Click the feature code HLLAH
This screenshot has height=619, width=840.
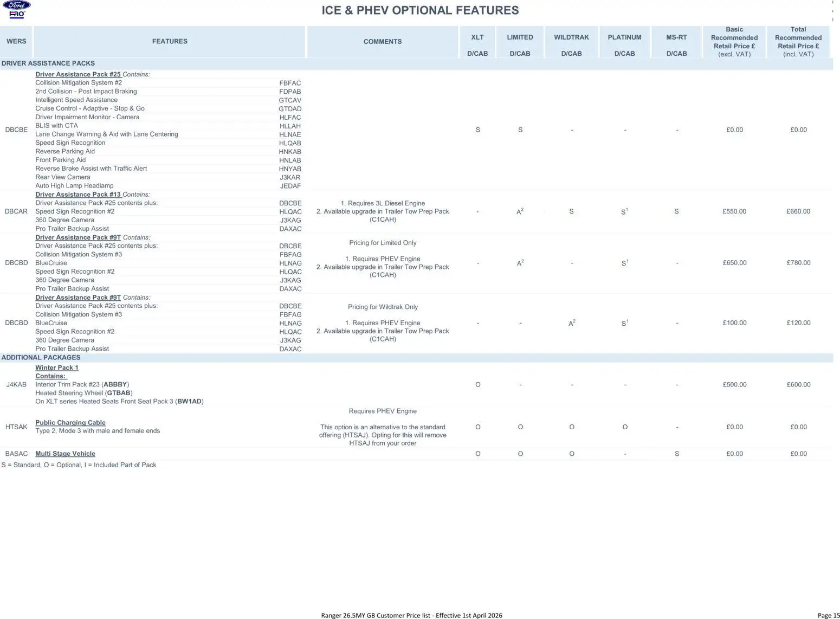290,126
